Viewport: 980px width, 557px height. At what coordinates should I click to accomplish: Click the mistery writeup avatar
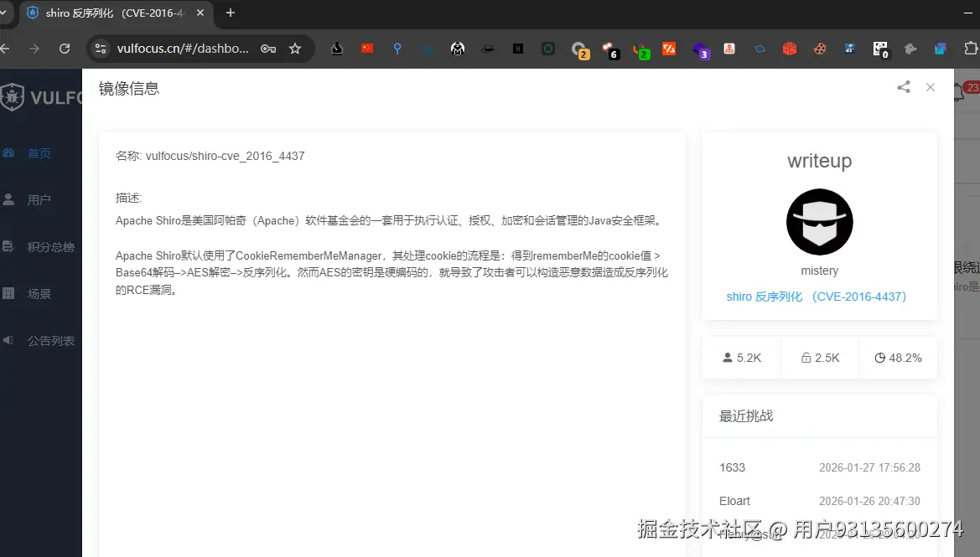(819, 222)
